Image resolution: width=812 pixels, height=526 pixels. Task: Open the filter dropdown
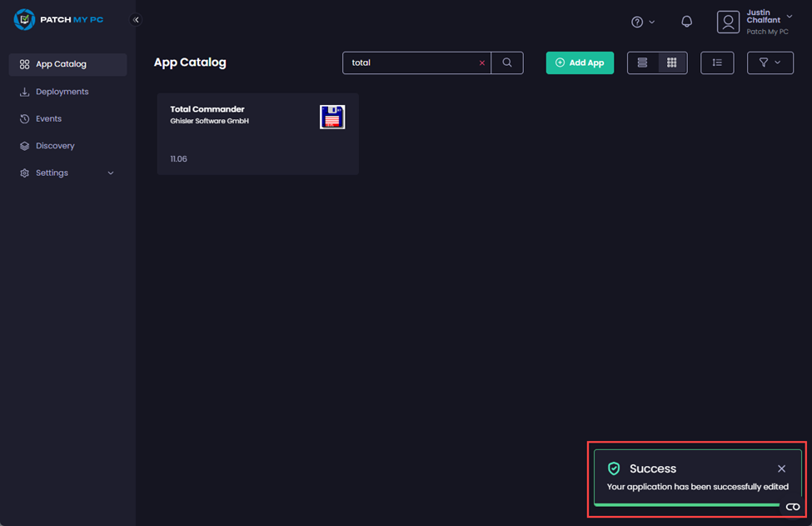point(770,62)
